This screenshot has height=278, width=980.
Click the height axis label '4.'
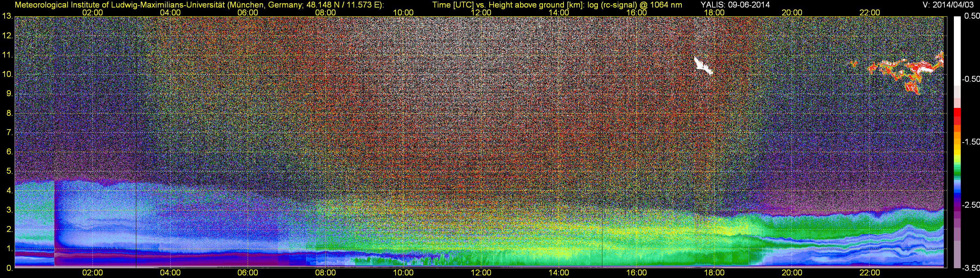[x=9, y=190]
